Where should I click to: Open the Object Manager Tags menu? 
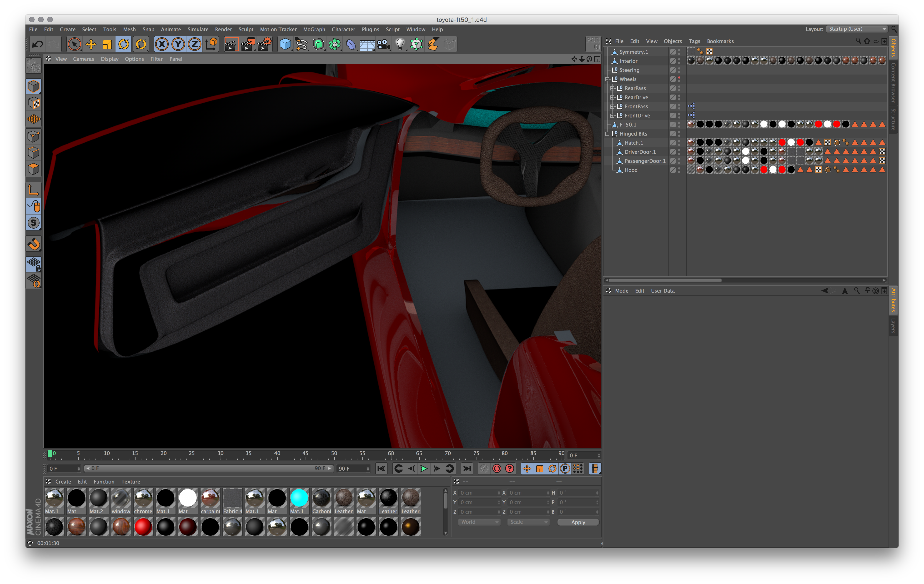click(694, 41)
